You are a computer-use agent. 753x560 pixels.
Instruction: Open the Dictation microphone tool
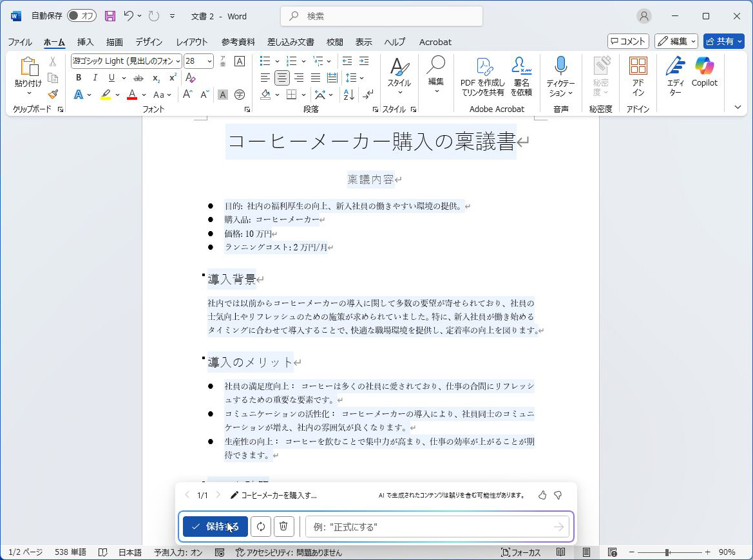click(560, 76)
